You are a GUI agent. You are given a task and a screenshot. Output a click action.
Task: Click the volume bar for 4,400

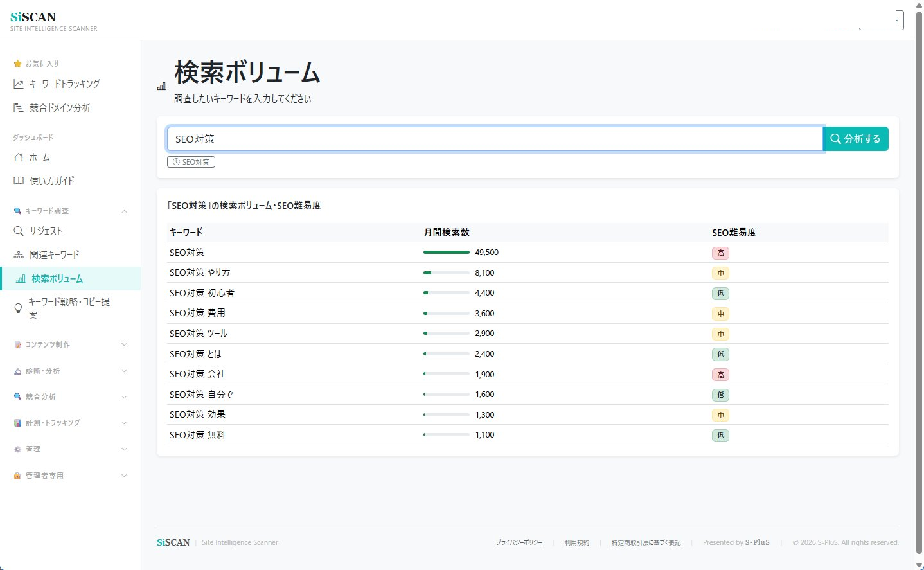pos(447,293)
